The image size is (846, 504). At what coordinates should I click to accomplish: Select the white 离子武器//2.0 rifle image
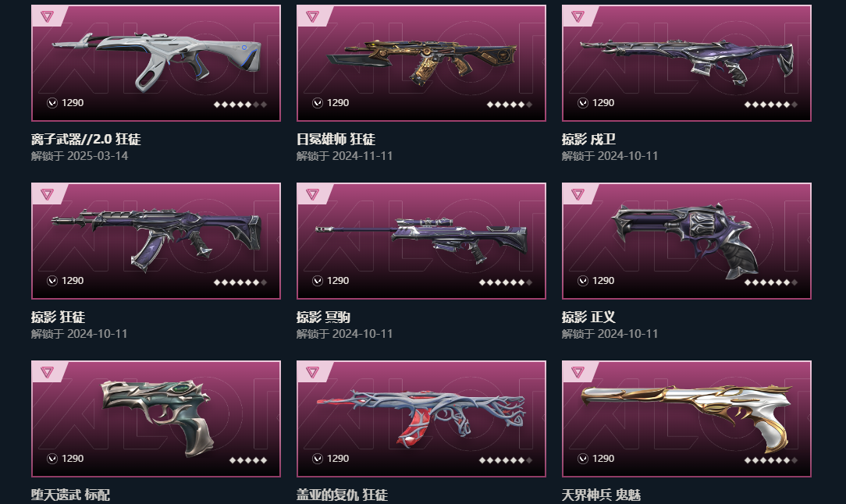(156, 60)
